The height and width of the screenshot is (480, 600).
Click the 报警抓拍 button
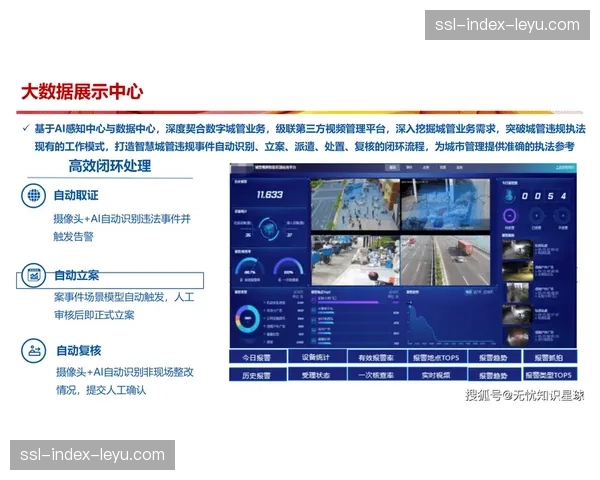[x=549, y=358]
